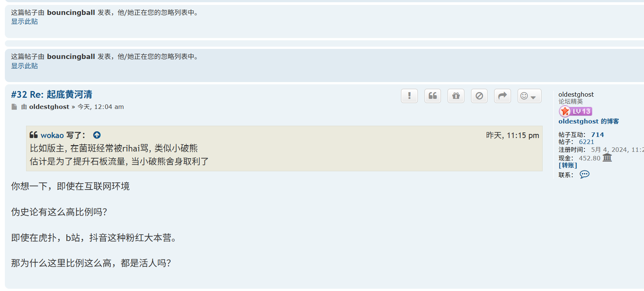The width and height of the screenshot is (644, 291).
Task: Click the gift icon button
Action: (456, 96)
